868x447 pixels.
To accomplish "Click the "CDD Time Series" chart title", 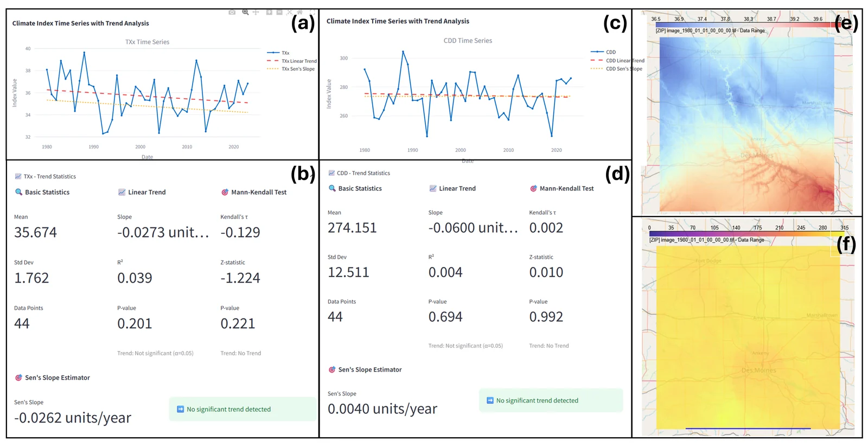I will pos(468,41).
